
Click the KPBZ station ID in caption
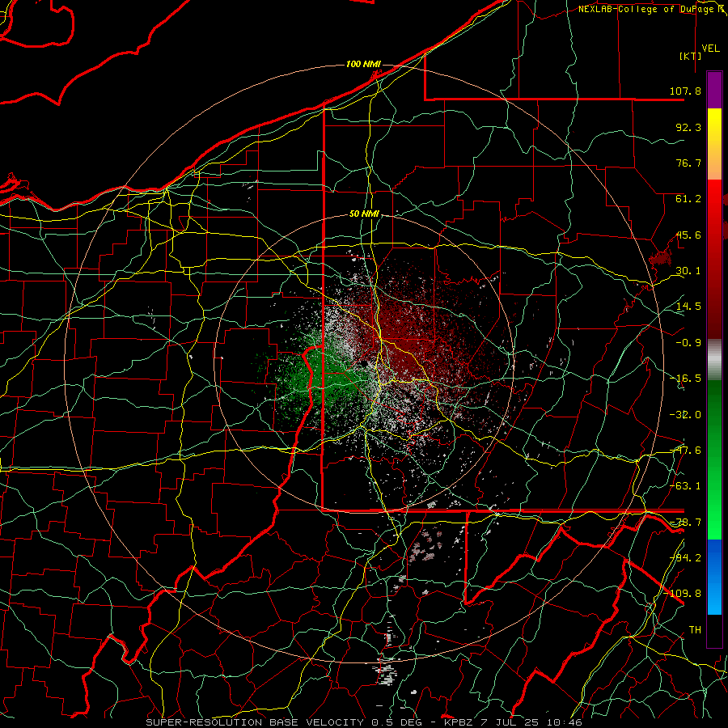click(459, 722)
